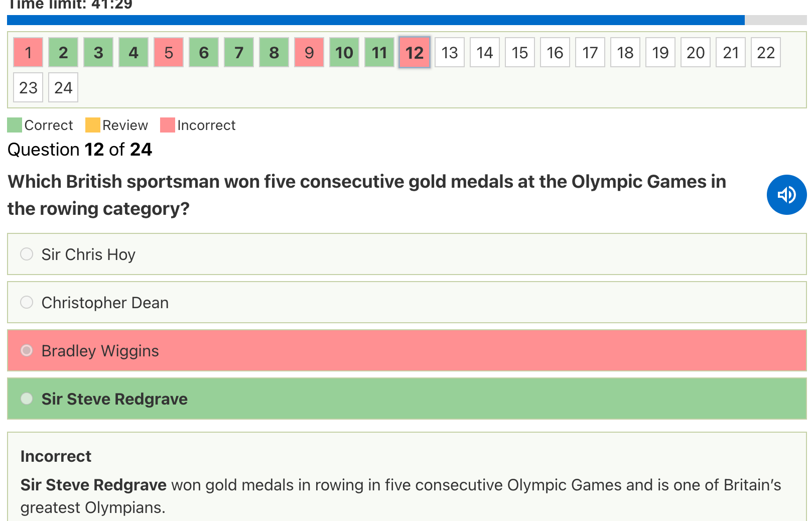Image resolution: width=812 pixels, height=521 pixels.
Task: Go to question 5 marked incorrect
Action: pos(169,52)
